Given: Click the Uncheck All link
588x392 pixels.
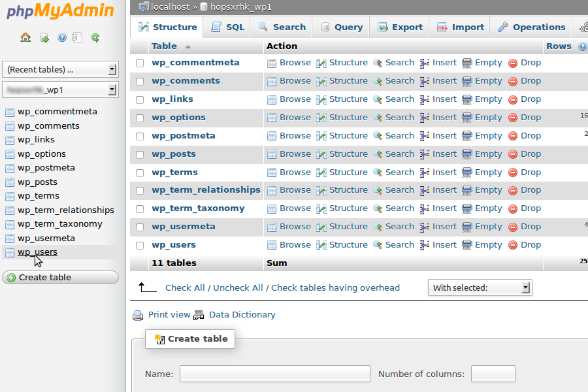Looking at the screenshot, I should click(x=238, y=287).
